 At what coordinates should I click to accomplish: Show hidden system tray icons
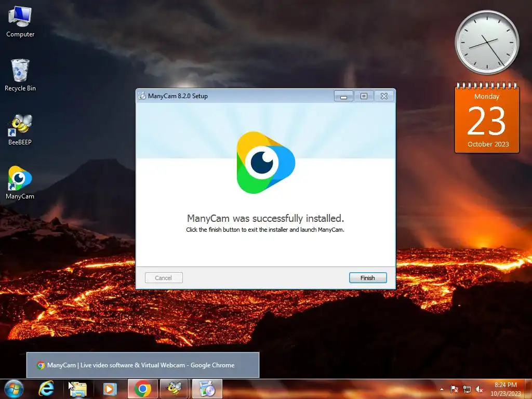click(x=442, y=389)
